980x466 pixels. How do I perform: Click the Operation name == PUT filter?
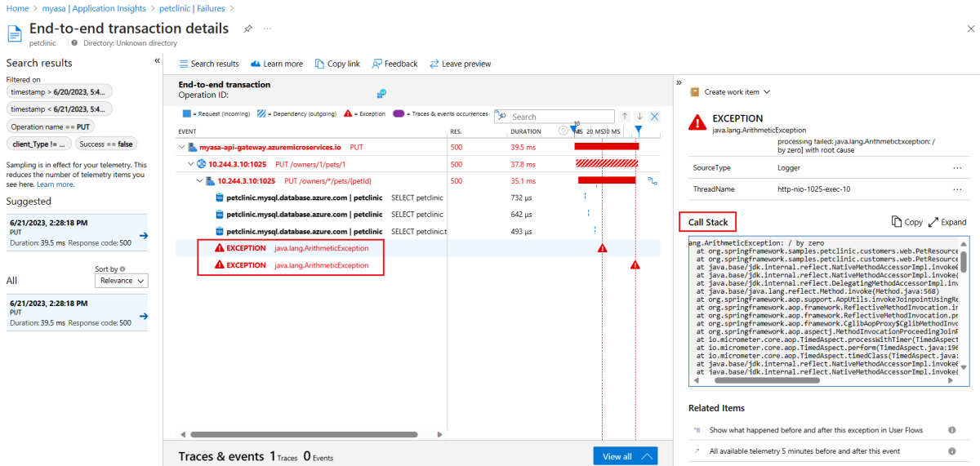pyautogui.click(x=51, y=126)
